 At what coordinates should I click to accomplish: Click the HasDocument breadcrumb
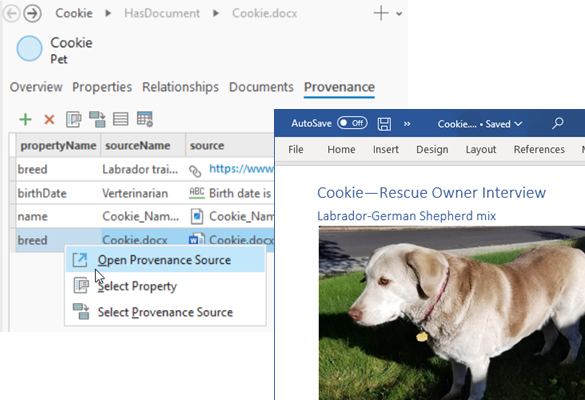point(162,14)
